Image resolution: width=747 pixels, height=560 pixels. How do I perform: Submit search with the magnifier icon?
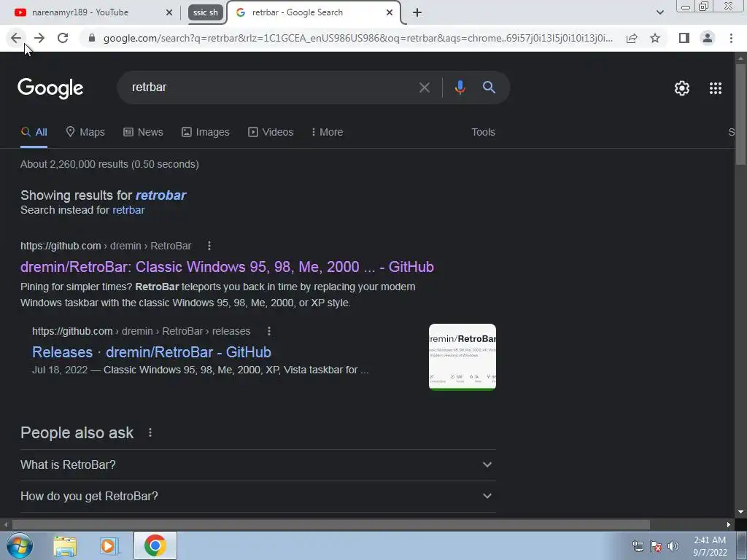[489, 87]
